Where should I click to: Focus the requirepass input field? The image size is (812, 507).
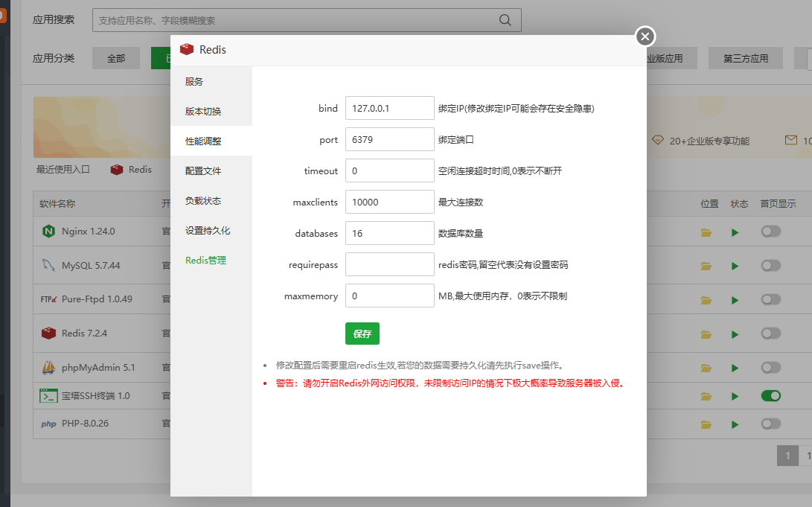[x=390, y=264]
